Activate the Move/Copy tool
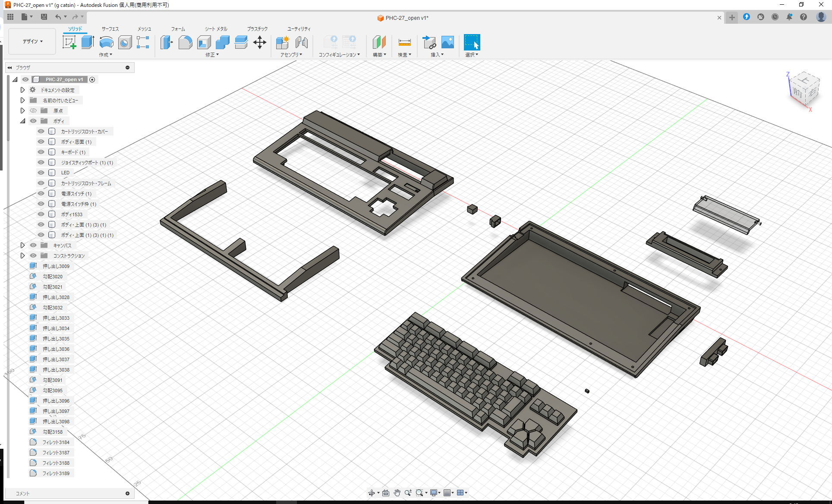 click(260, 42)
